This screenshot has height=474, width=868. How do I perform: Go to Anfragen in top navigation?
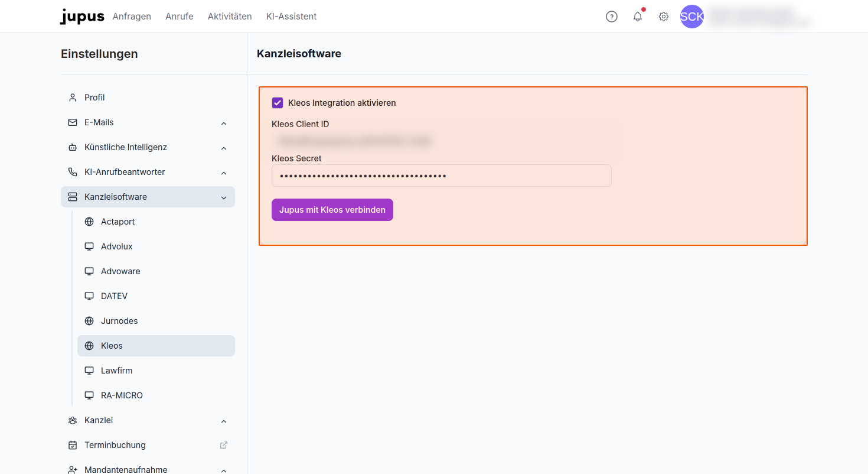pyautogui.click(x=132, y=17)
